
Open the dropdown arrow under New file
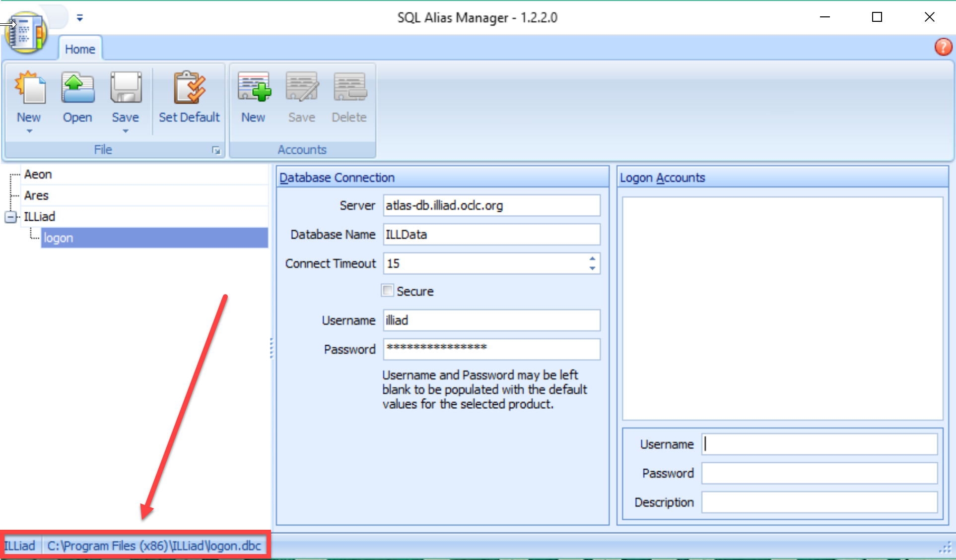pyautogui.click(x=29, y=131)
